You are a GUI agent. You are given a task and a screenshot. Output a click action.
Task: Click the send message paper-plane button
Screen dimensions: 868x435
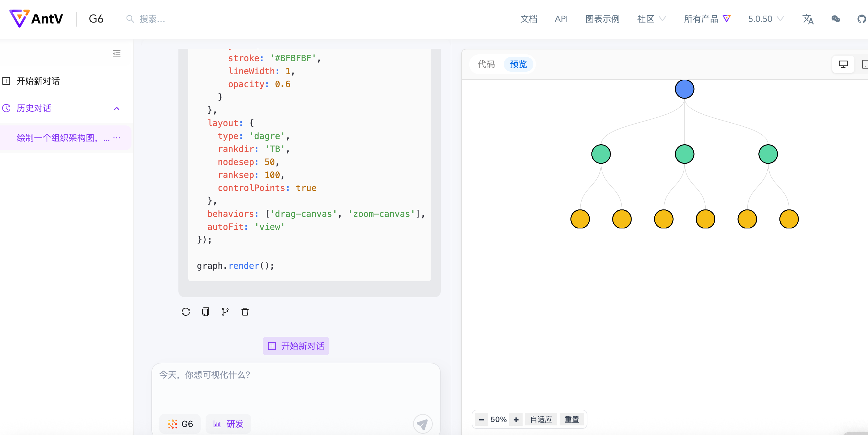(422, 424)
